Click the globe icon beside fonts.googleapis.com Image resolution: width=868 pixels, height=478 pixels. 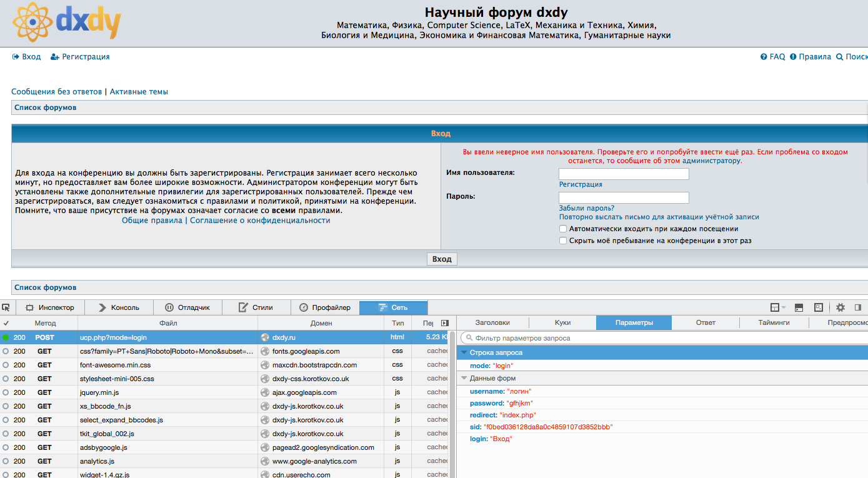(265, 351)
